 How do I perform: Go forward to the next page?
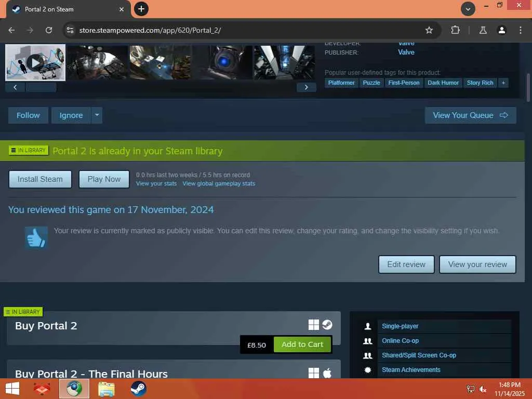tap(30, 30)
